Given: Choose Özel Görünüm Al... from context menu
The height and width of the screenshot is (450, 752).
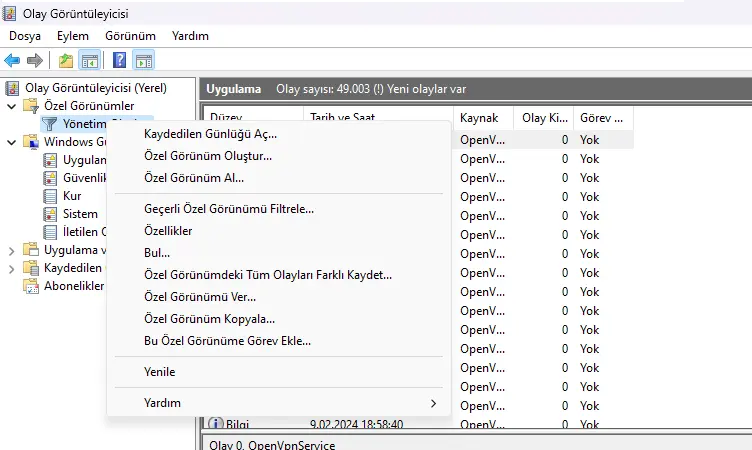Looking at the screenshot, I should pos(279,178).
